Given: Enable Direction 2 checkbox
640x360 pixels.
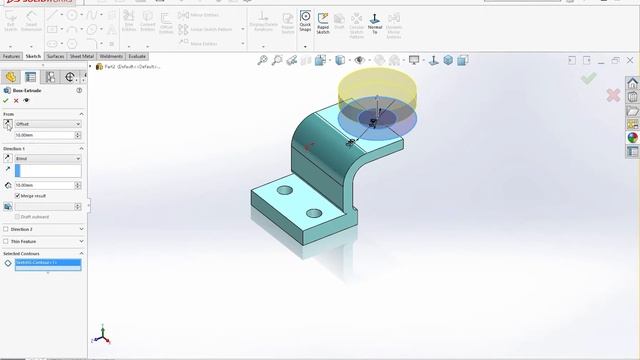Looking at the screenshot, I should (x=6, y=229).
